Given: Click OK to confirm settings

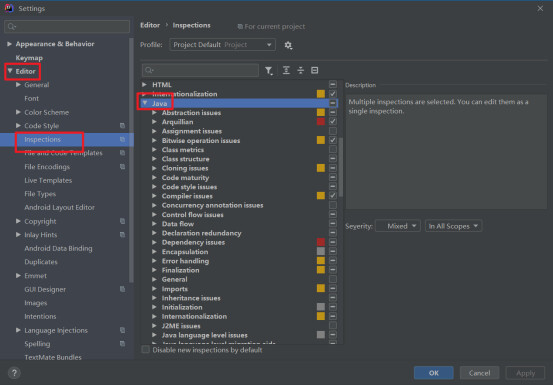Looking at the screenshot, I should 433,373.
